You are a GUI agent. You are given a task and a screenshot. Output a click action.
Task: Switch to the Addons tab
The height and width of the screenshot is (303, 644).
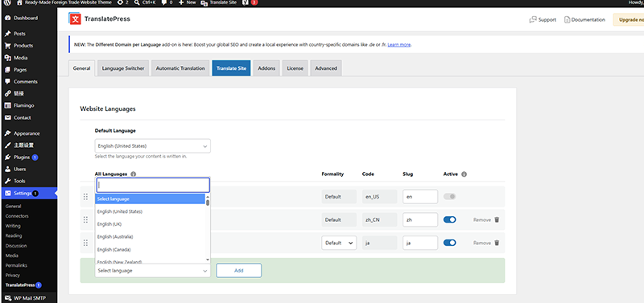266,68
